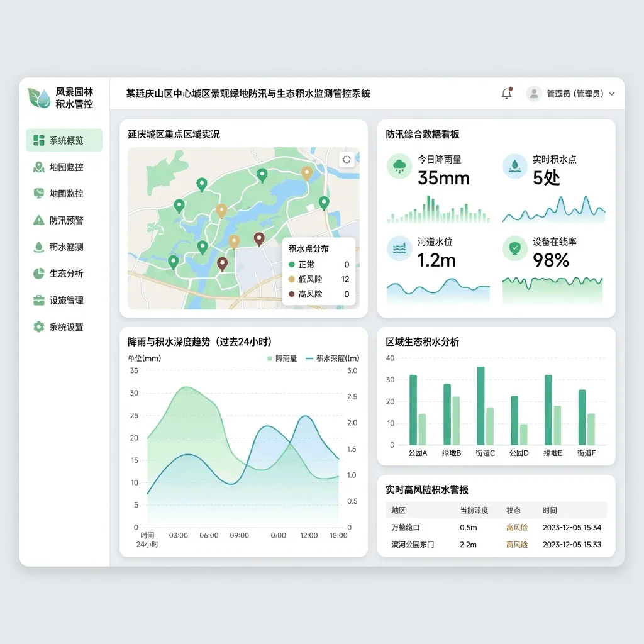The image size is (644, 644).
Task: Click the tan 低风险 legend dot
Action: pos(292,279)
